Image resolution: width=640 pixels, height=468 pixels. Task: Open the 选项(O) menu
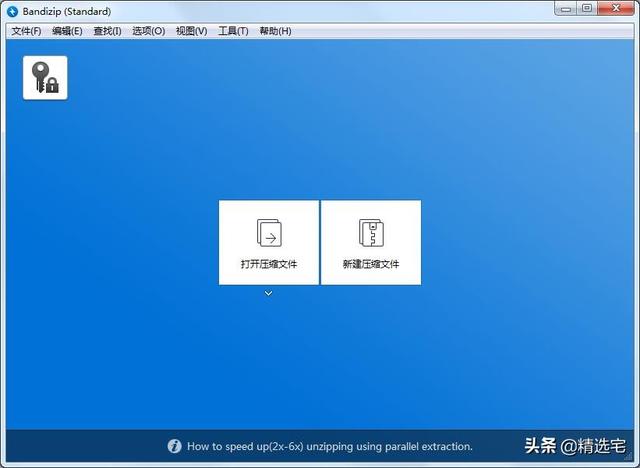point(149,31)
